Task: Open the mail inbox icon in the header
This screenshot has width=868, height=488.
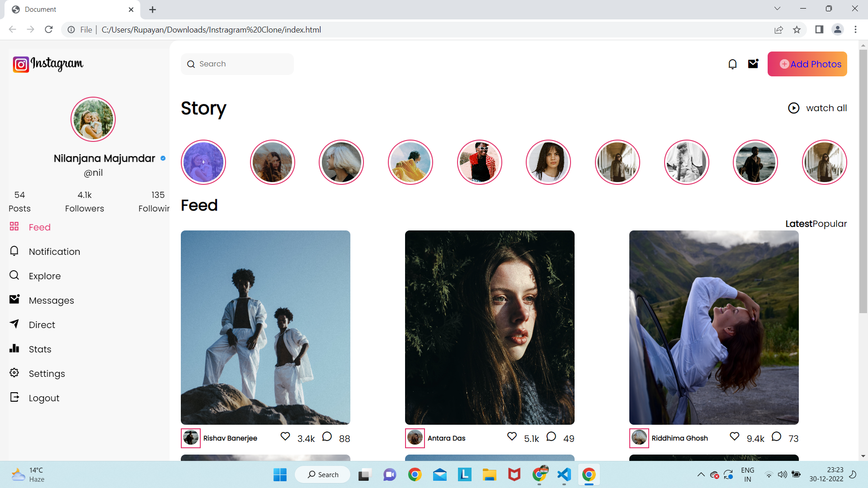Action: click(x=753, y=64)
